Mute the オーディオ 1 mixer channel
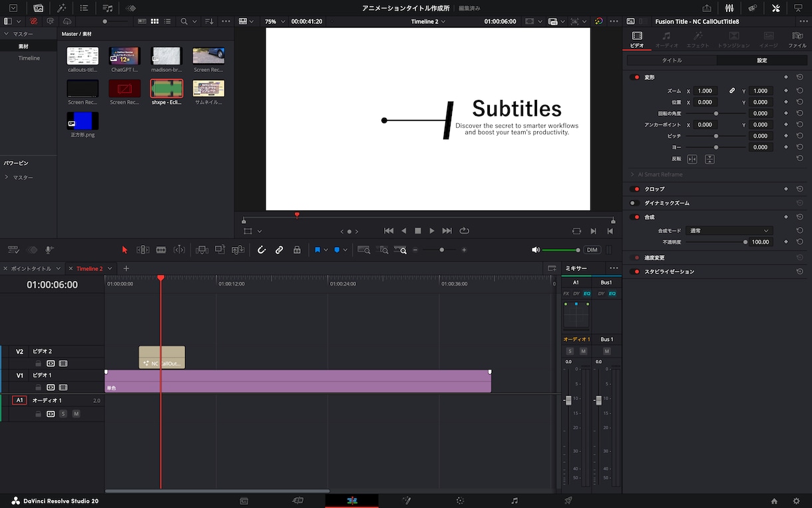The image size is (812, 508). 584,351
